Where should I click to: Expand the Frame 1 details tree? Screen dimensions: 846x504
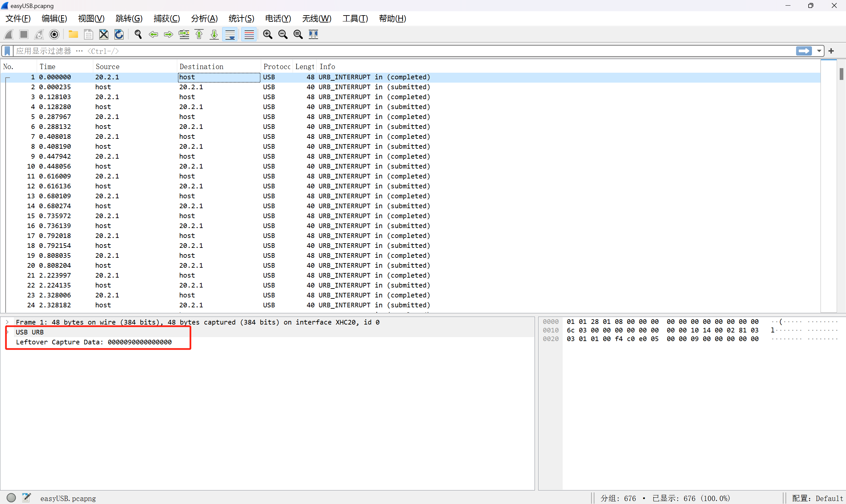click(7, 322)
